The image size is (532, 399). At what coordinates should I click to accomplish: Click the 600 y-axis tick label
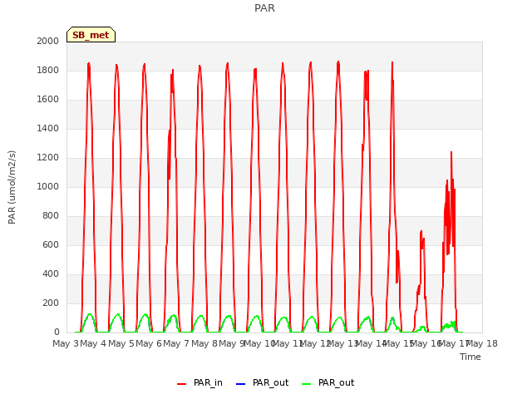tap(51, 244)
